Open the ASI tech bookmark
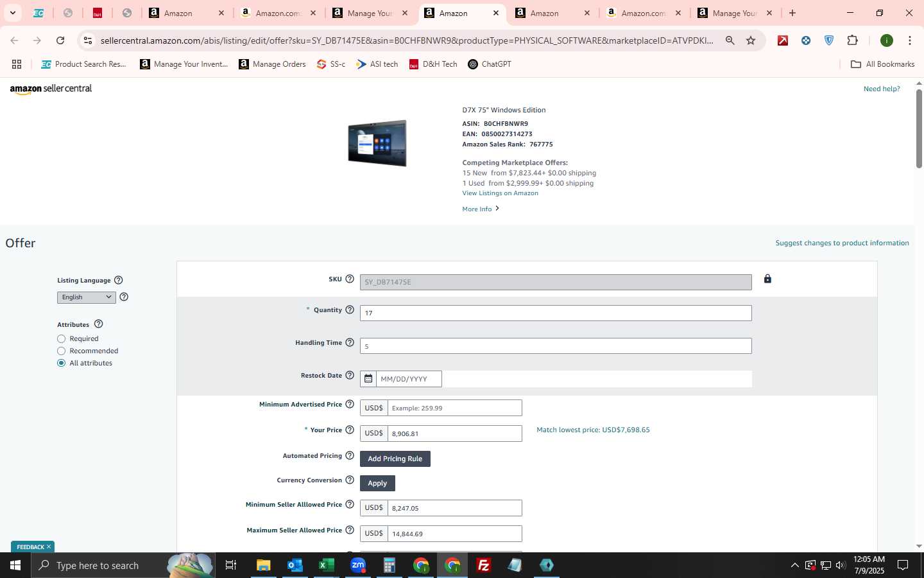924x578 pixels. [x=377, y=64]
